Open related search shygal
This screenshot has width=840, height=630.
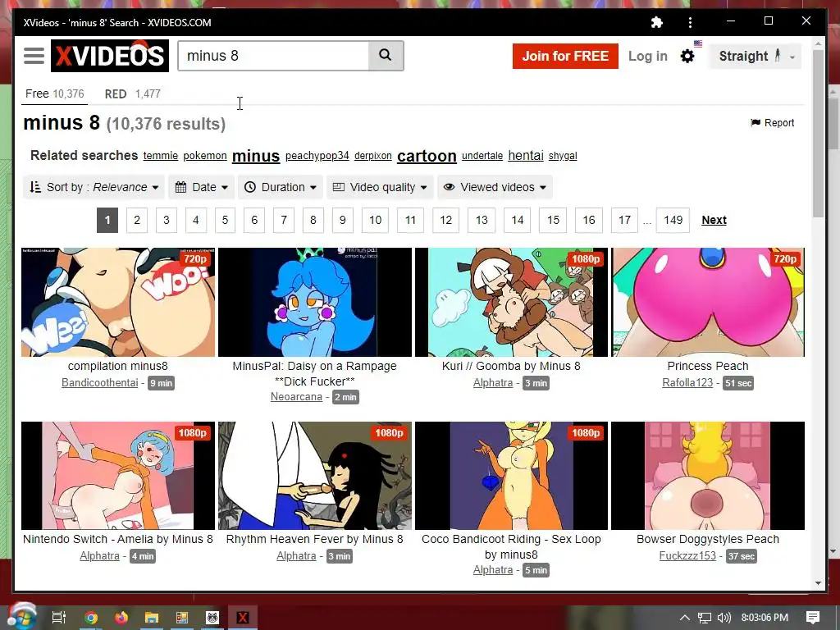(x=563, y=155)
